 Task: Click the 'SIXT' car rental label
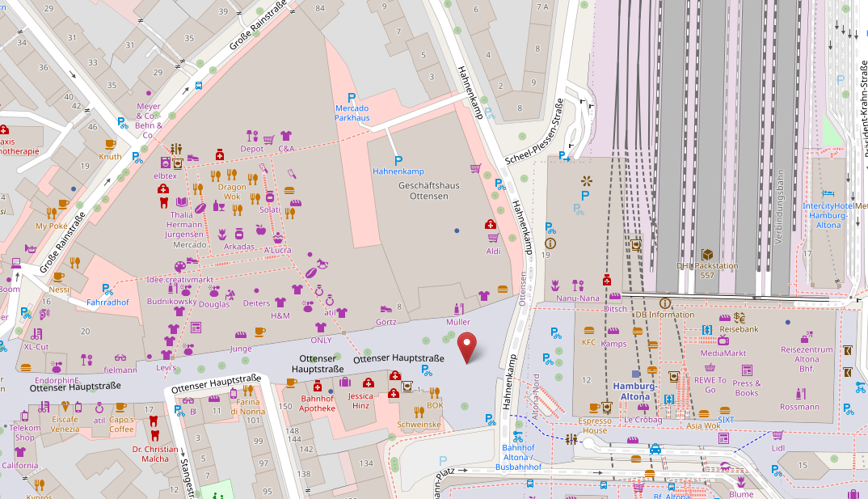point(726,420)
